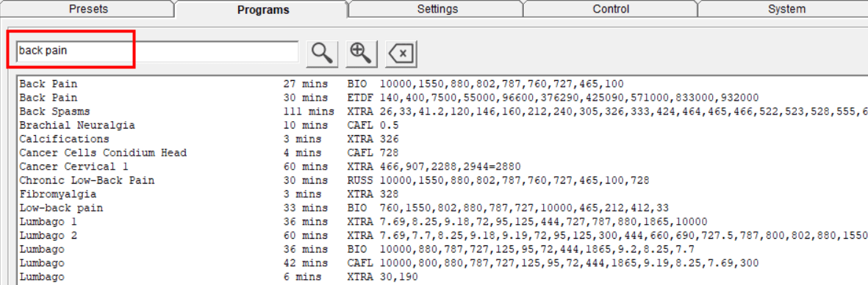Select the Lumbago 2 program

pyautogui.click(x=442, y=235)
